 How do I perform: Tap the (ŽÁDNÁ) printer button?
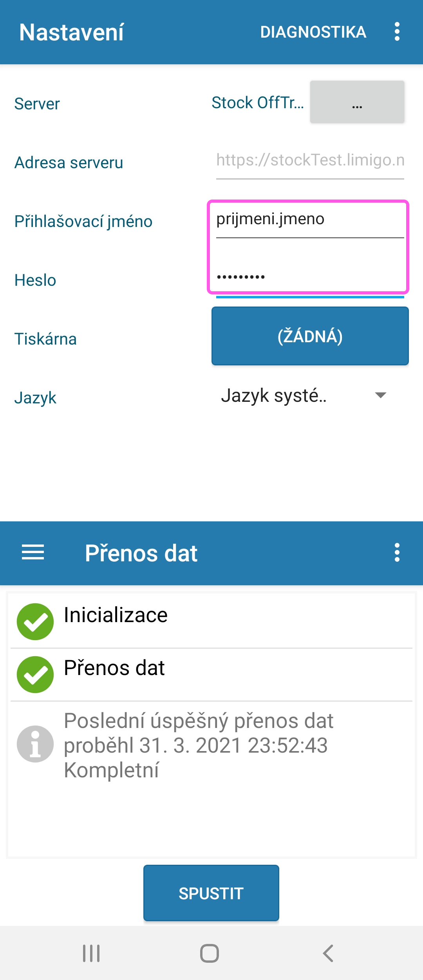click(310, 336)
